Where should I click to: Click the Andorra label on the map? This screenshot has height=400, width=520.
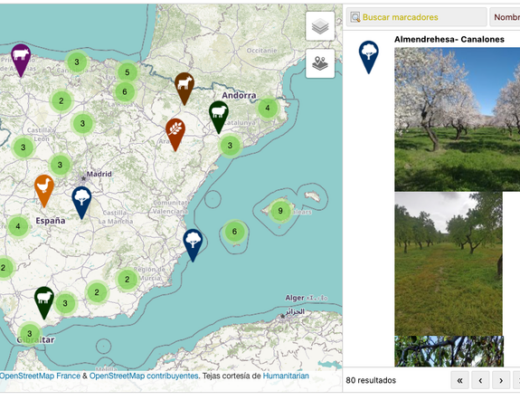(x=239, y=95)
